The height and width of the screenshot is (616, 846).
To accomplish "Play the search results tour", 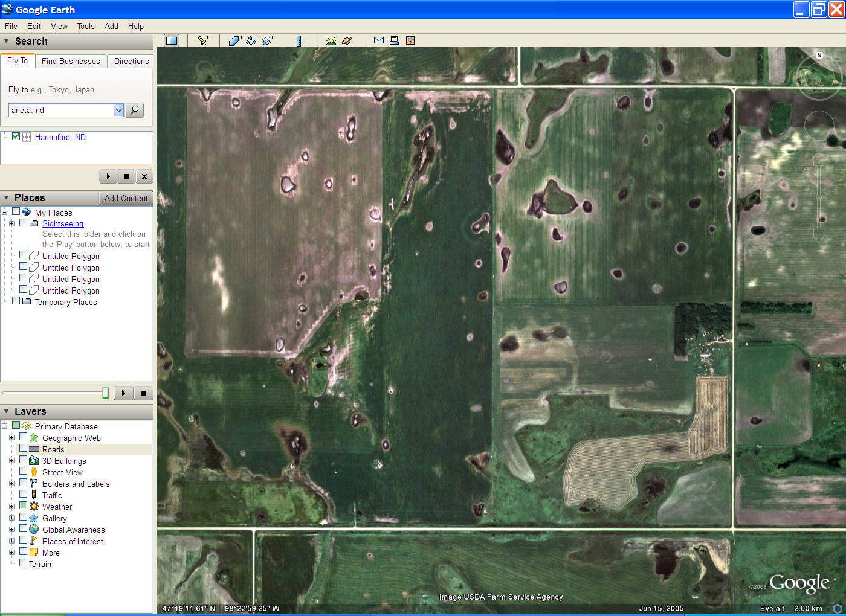I will [x=108, y=176].
